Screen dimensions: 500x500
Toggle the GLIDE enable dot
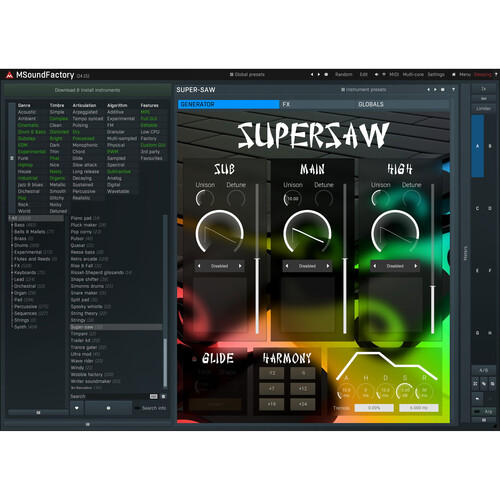[194, 359]
